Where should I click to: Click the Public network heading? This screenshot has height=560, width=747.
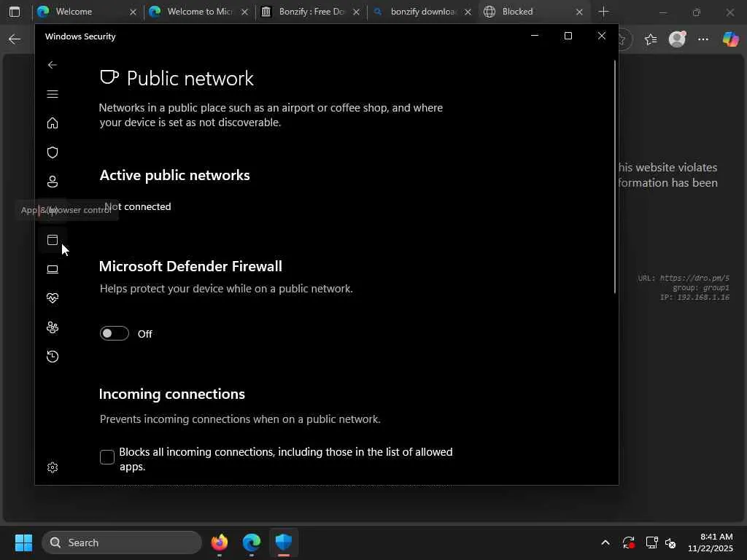tap(190, 79)
